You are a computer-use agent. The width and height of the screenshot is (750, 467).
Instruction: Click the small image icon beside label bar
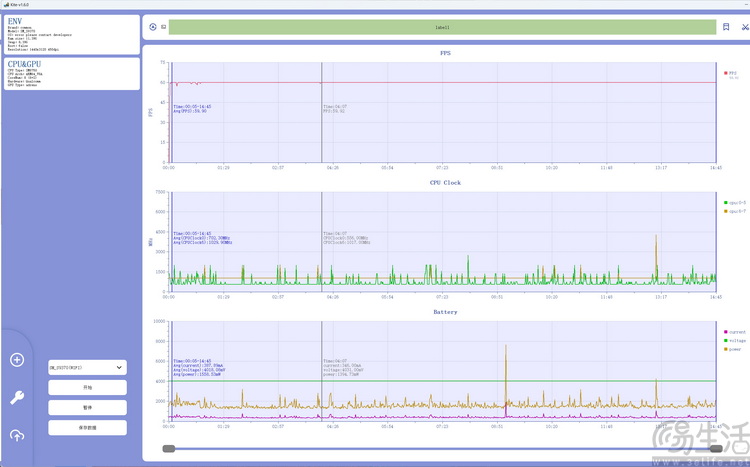click(164, 27)
